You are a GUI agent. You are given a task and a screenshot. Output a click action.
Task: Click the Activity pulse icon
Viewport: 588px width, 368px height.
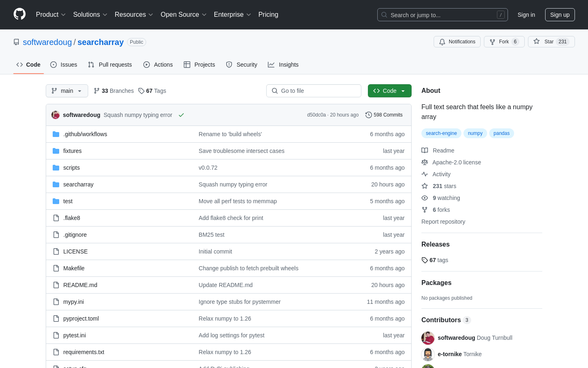pos(425,174)
